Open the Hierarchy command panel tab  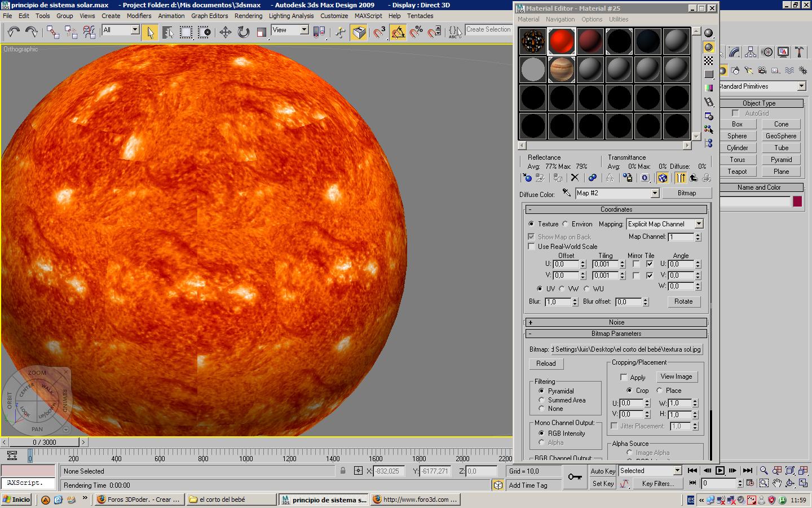point(751,52)
